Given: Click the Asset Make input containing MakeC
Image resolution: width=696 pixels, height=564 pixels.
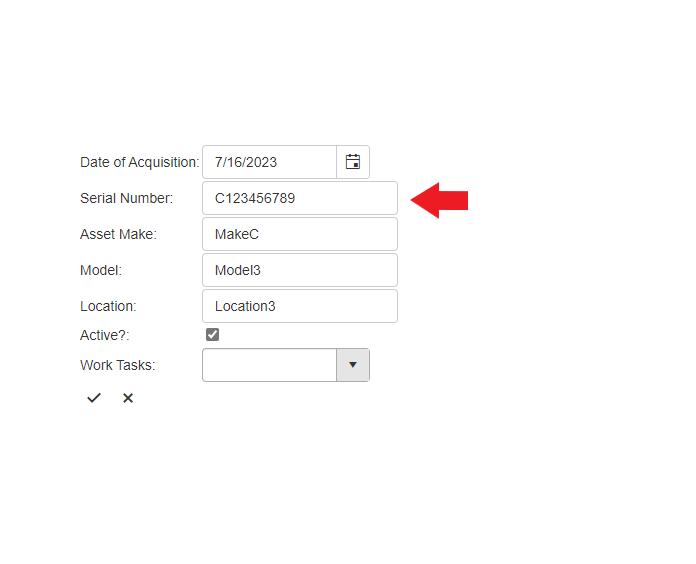Looking at the screenshot, I should (299, 234).
